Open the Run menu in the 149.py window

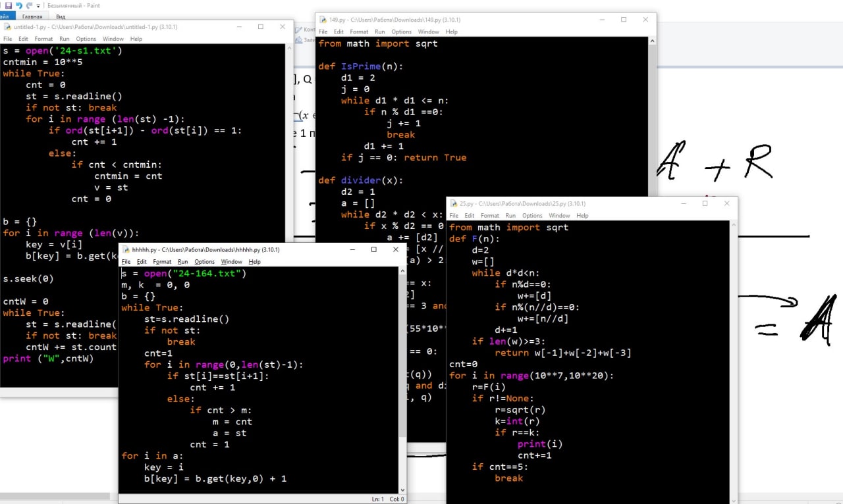tap(380, 32)
